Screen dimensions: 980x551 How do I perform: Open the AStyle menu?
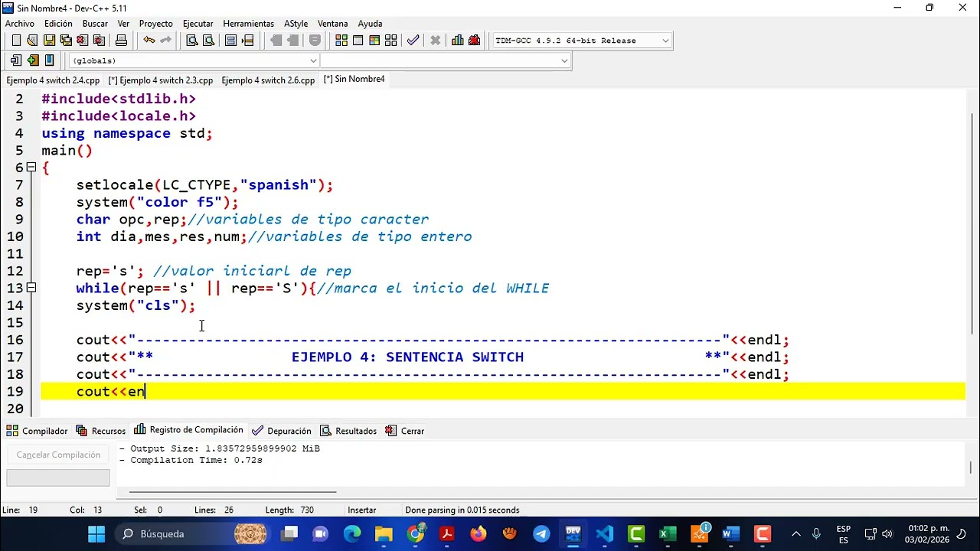pyautogui.click(x=296, y=24)
